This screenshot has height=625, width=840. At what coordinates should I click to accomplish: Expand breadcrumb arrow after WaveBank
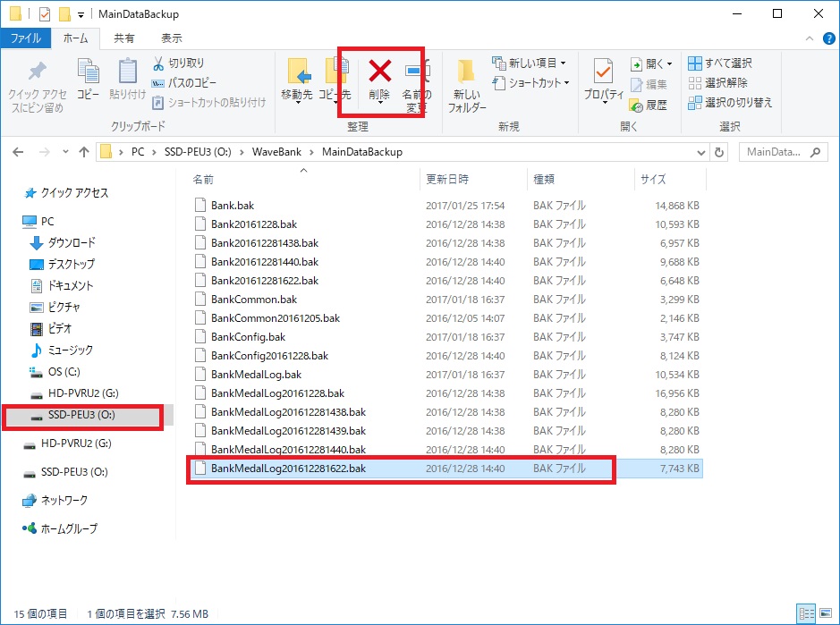pyautogui.click(x=312, y=152)
